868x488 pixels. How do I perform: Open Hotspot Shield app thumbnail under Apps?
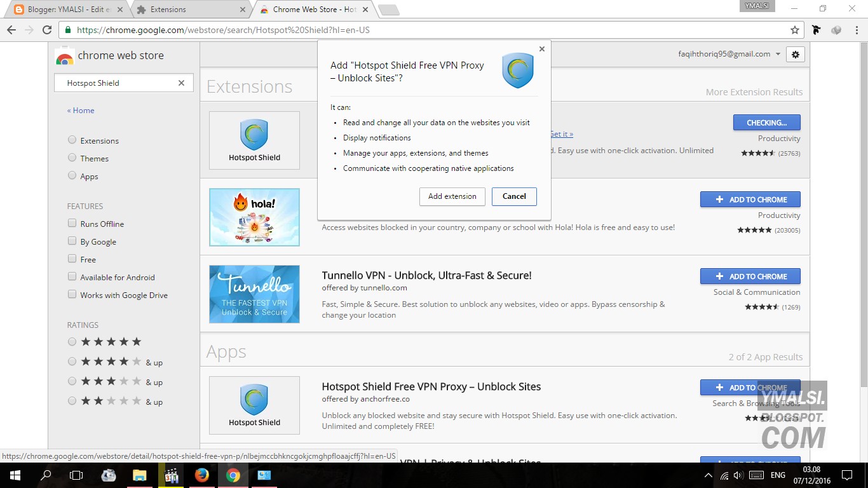pos(254,405)
